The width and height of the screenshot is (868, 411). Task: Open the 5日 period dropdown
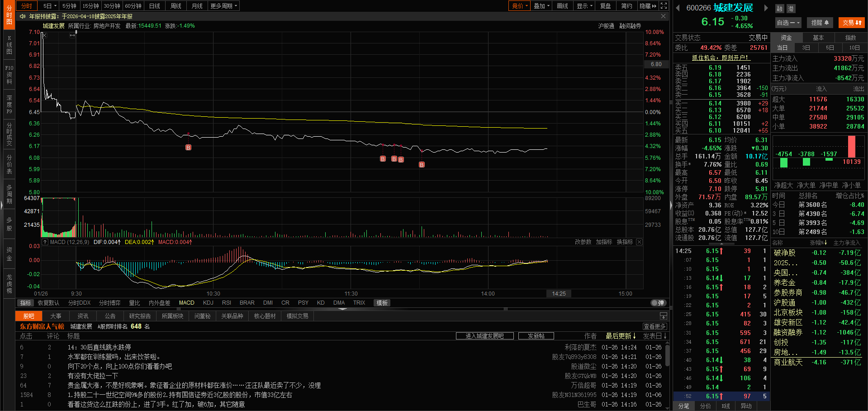[x=50, y=6]
